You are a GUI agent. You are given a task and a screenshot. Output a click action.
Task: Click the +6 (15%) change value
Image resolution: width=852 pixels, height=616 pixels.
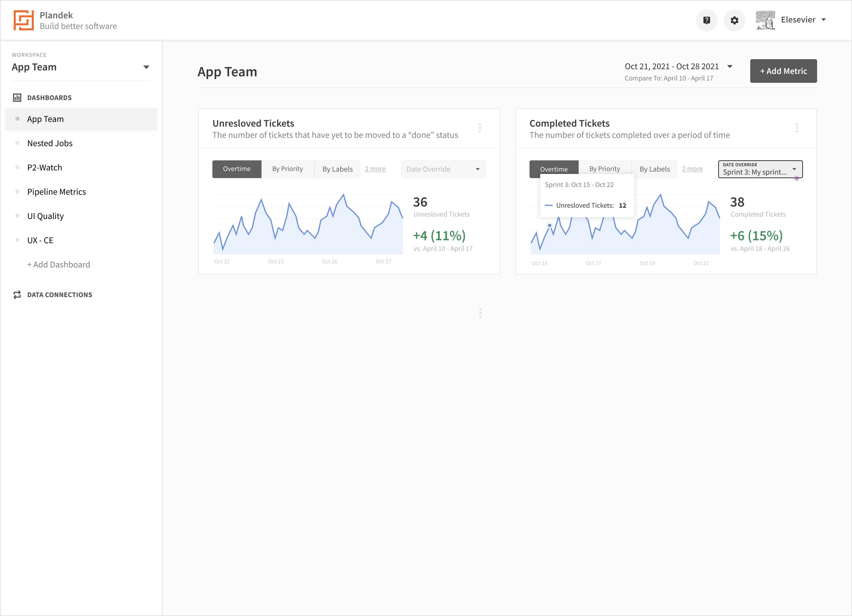coord(756,236)
